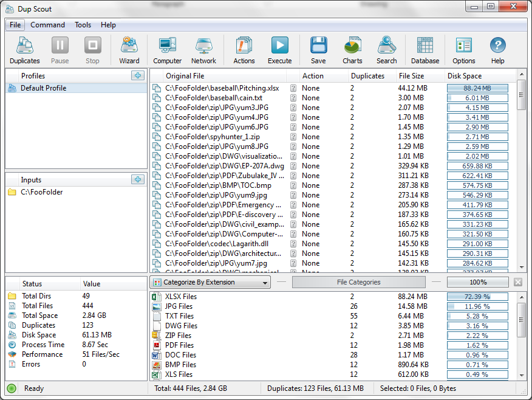The width and height of the screenshot is (532, 400).
Task: Select the C:\FooFolder input entry
Action: (77, 192)
